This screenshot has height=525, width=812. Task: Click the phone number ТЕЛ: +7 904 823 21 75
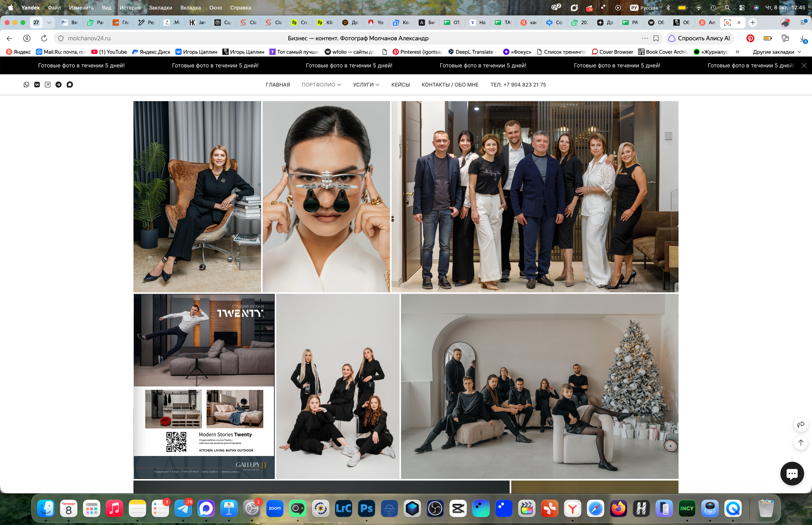pos(518,85)
